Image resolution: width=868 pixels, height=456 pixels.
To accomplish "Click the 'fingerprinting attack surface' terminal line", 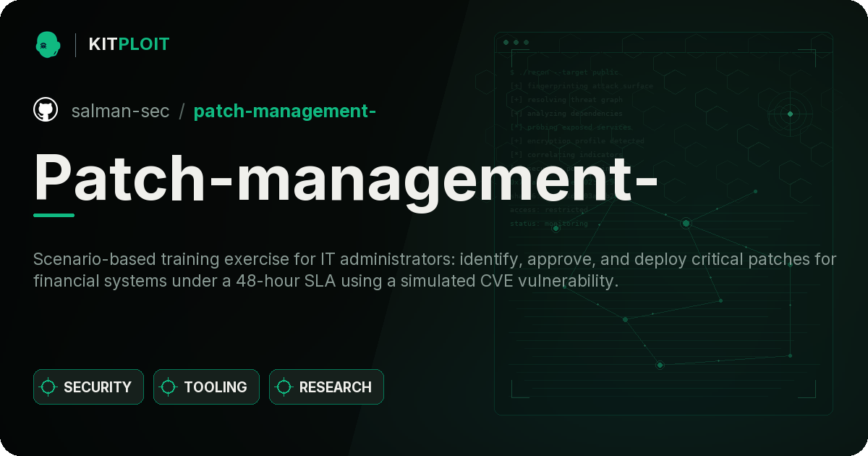I will (x=581, y=86).
